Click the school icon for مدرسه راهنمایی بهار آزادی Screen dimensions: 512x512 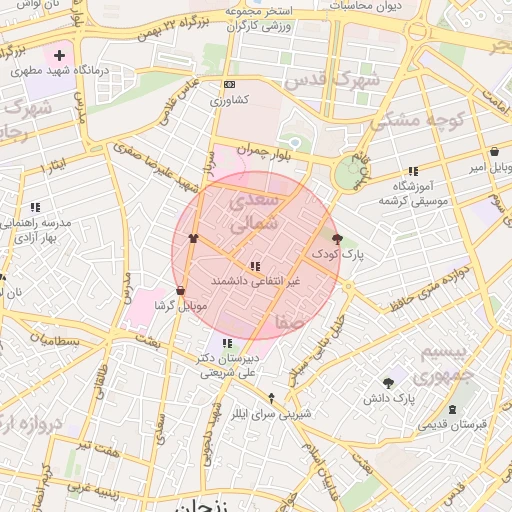pyautogui.click(x=35, y=207)
